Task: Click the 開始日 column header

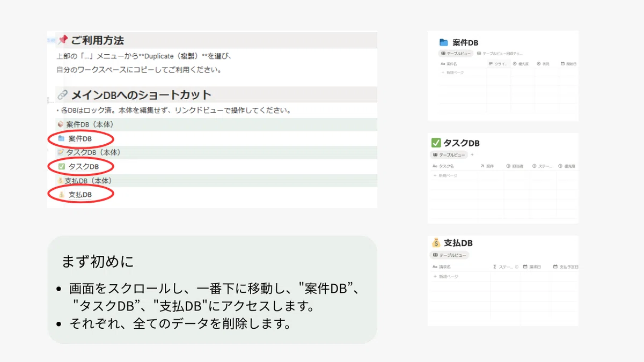Action: pyautogui.click(x=569, y=64)
